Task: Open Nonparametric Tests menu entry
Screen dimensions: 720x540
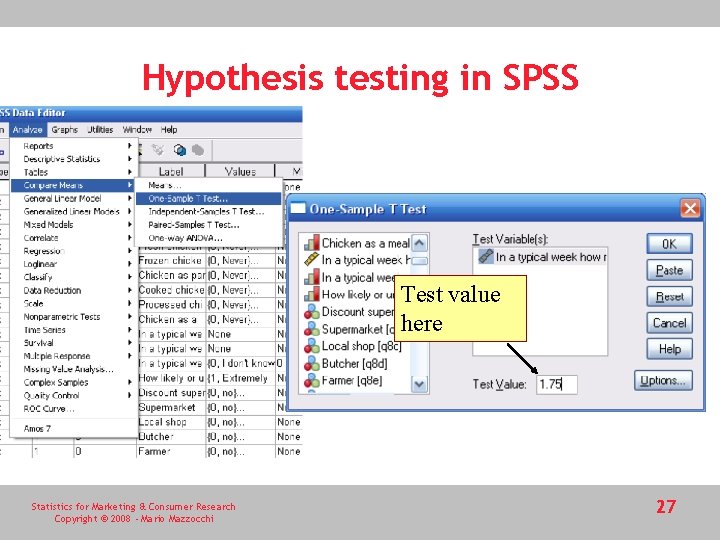Action: (x=73, y=317)
